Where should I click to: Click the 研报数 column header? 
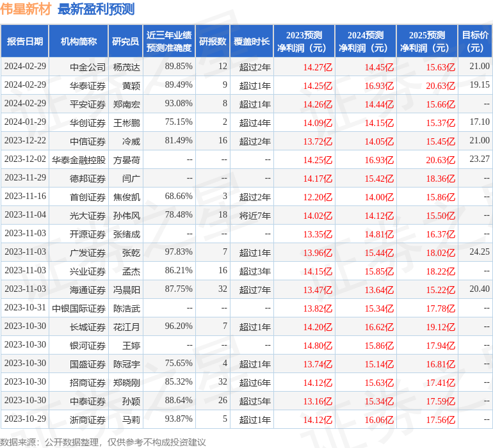tap(213, 41)
